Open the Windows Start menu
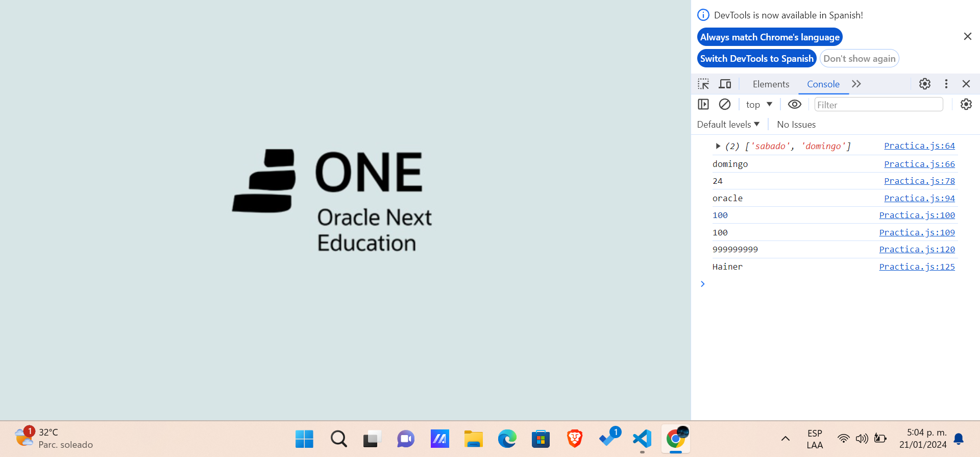Viewport: 980px width, 457px height. click(304, 439)
